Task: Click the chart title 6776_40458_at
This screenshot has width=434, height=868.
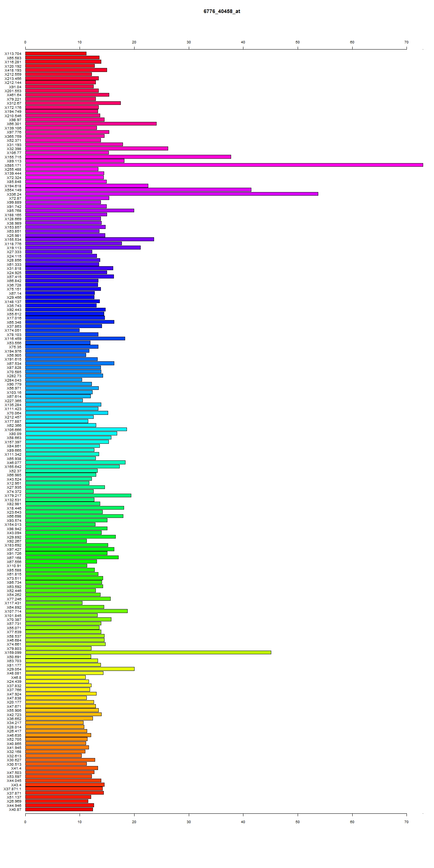Action: [x=222, y=11]
